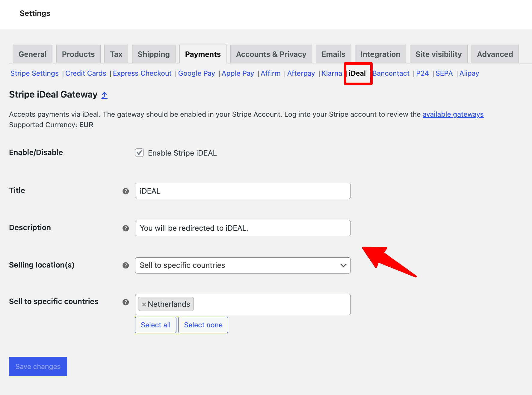Open the Products tab
The height and width of the screenshot is (395, 532).
pyautogui.click(x=78, y=54)
